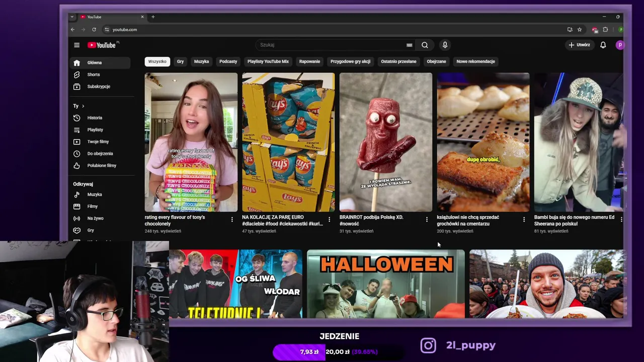Open the OG ŚLIWA WŁODAR video thumbnail

(235, 284)
